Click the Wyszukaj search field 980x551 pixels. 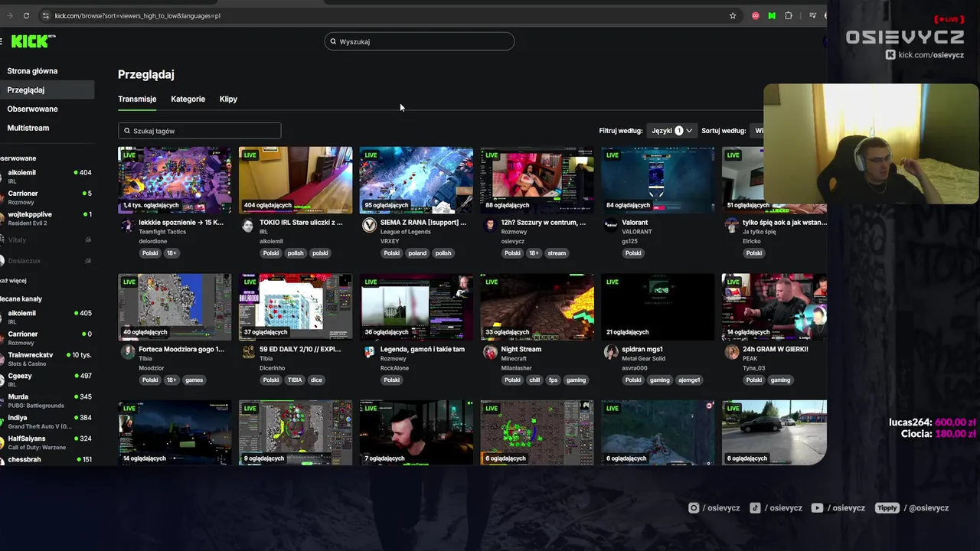(x=420, y=41)
